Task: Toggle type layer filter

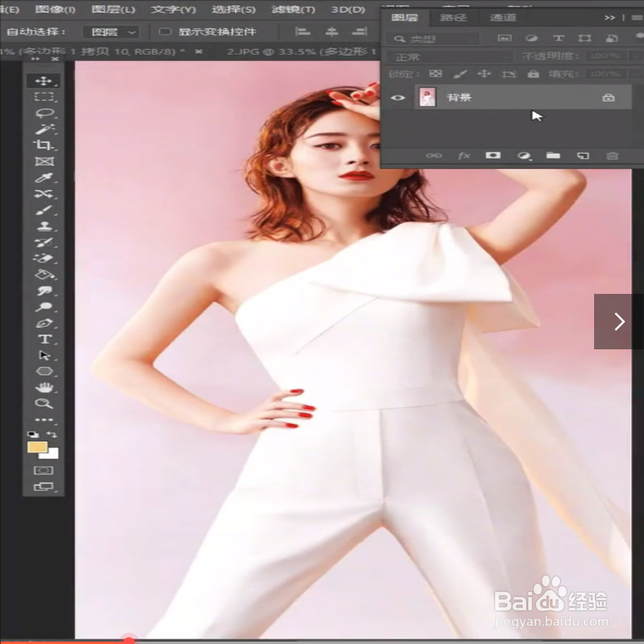Action: coord(558,38)
